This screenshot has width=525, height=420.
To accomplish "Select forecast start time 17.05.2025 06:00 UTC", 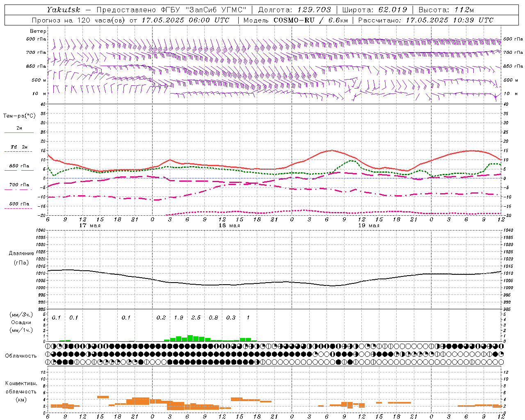I will [x=186, y=20].
